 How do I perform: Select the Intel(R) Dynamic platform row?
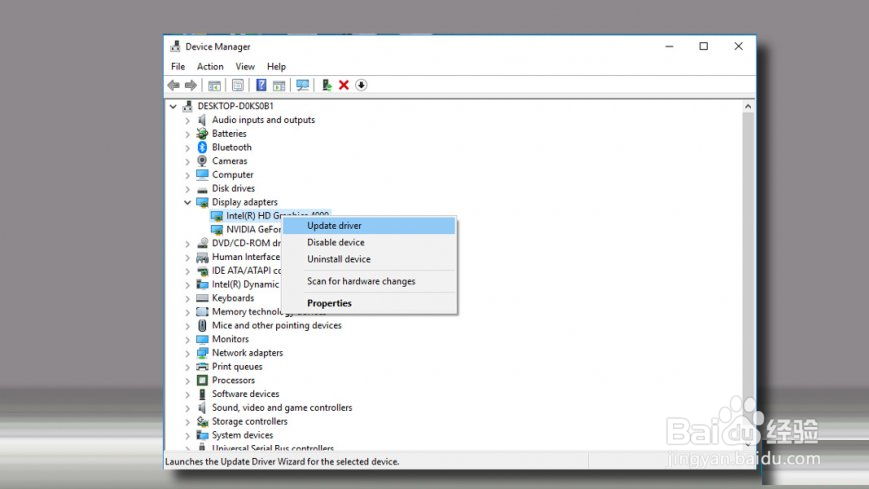239,284
